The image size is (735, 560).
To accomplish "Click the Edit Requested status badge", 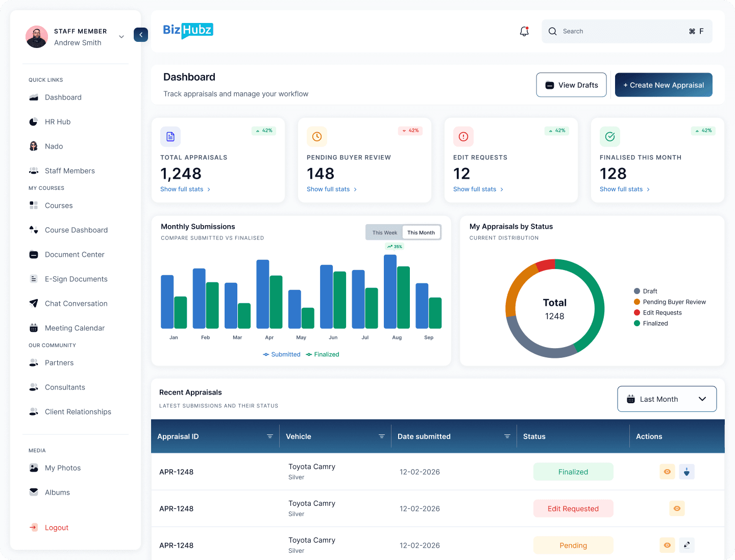I will (x=573, y=509).
